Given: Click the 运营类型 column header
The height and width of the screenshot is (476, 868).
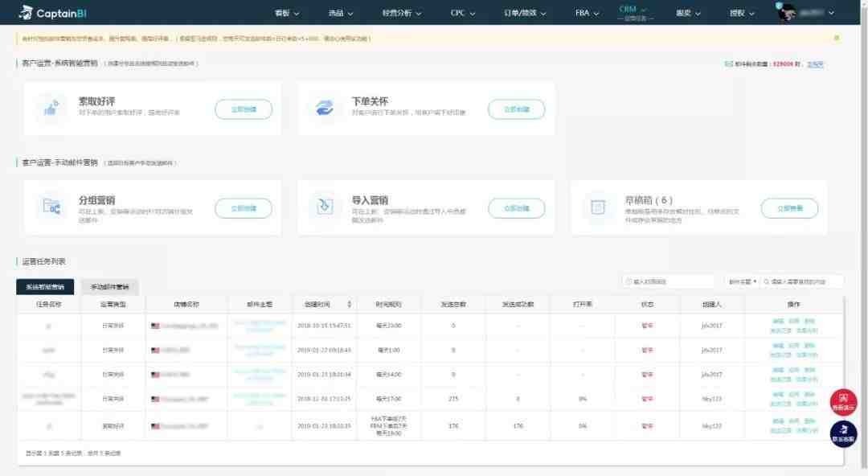Looking at the screenshot, I should coord(113,304).
